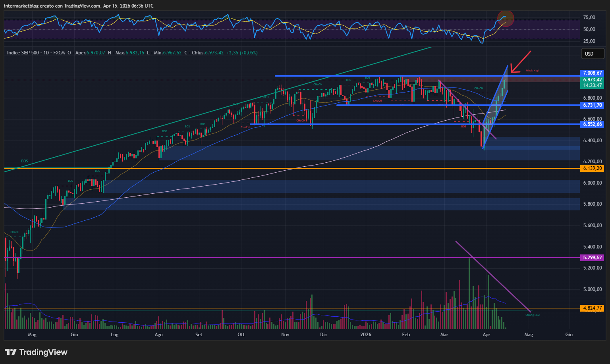Viewport: 610px width, 364px height.
Task: Click the Set time axis label
Action: 199,335
